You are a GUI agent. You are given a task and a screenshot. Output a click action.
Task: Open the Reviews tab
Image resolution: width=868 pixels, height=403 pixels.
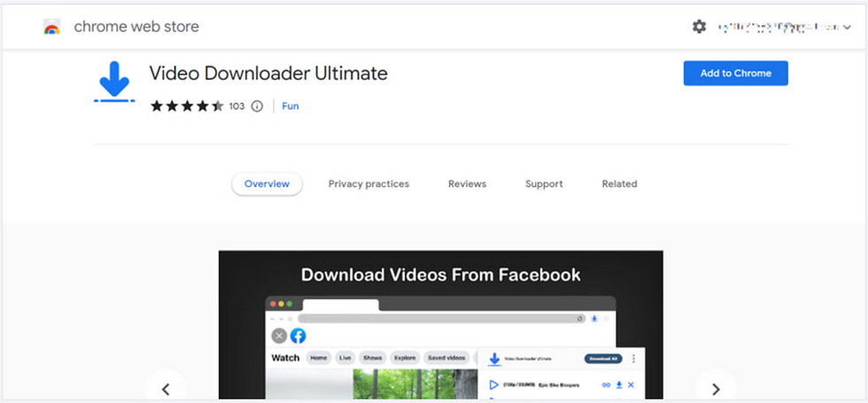pyautogui.click(x=468, y=184)
